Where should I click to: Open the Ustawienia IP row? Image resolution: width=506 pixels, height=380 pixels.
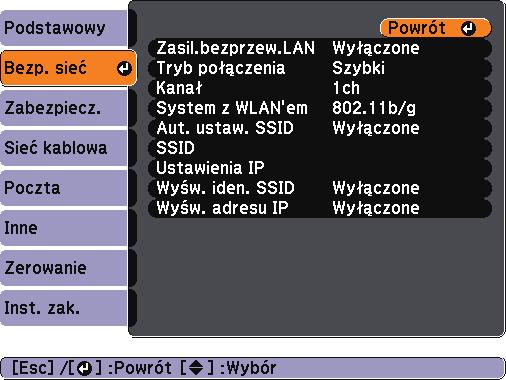(320, 168)
